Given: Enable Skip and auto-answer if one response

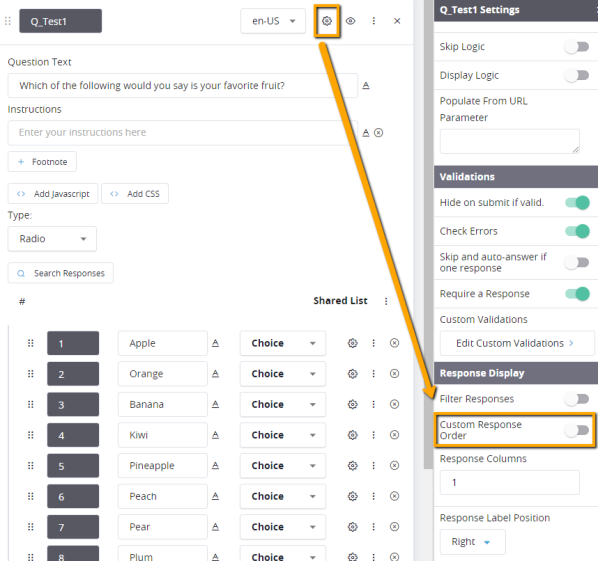Looking at the screenshot, I should click(x=577, y=262).
